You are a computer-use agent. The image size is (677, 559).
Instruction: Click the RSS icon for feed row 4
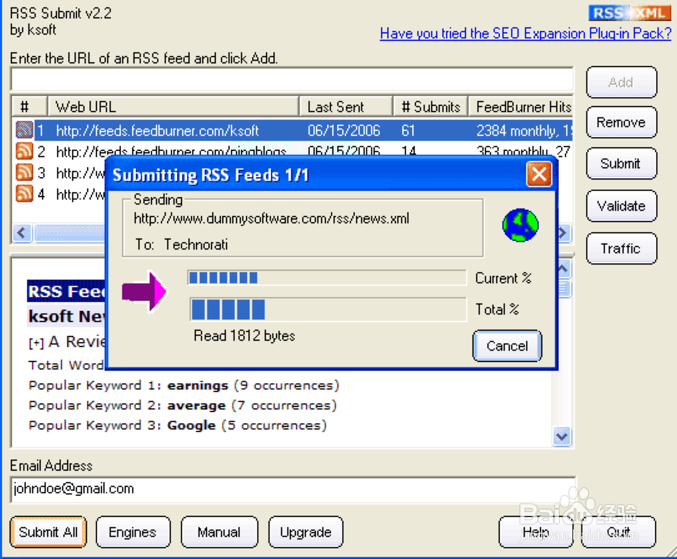pyautogui.click(x=24, y=193)
